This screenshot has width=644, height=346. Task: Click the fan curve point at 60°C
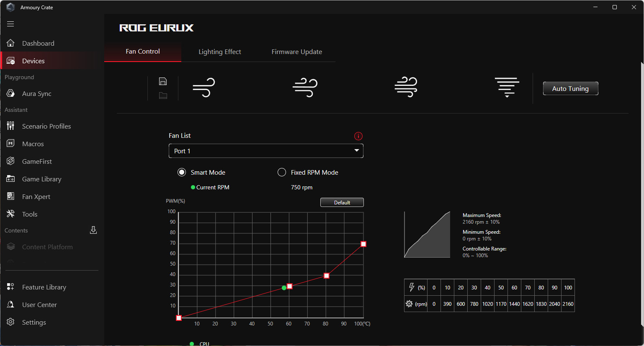[289, 286]
